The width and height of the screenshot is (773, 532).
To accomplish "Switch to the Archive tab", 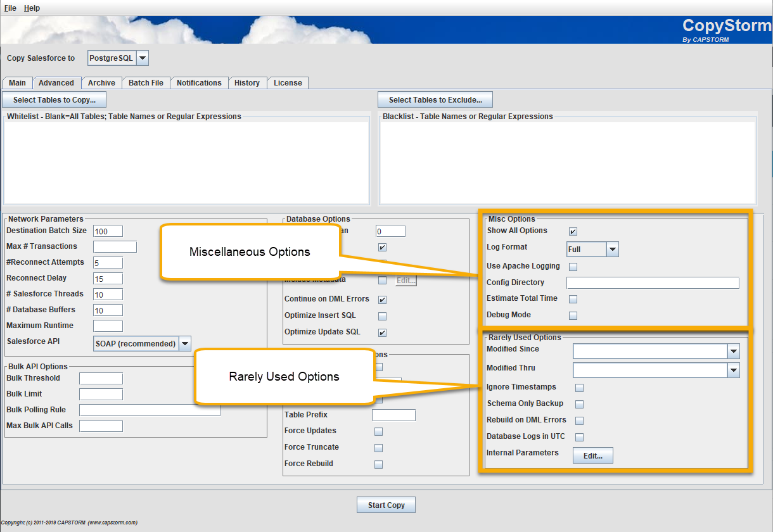I will pos(101,83).
